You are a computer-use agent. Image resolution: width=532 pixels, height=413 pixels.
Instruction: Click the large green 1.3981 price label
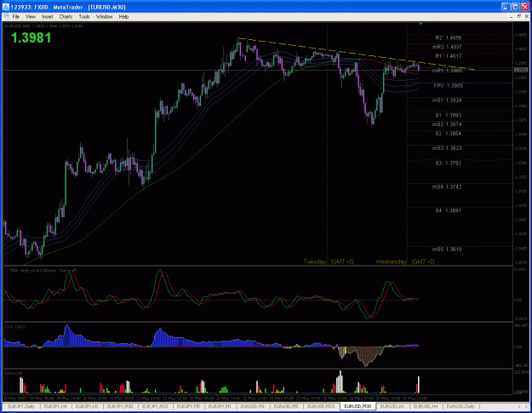click(x=31, y=37)
